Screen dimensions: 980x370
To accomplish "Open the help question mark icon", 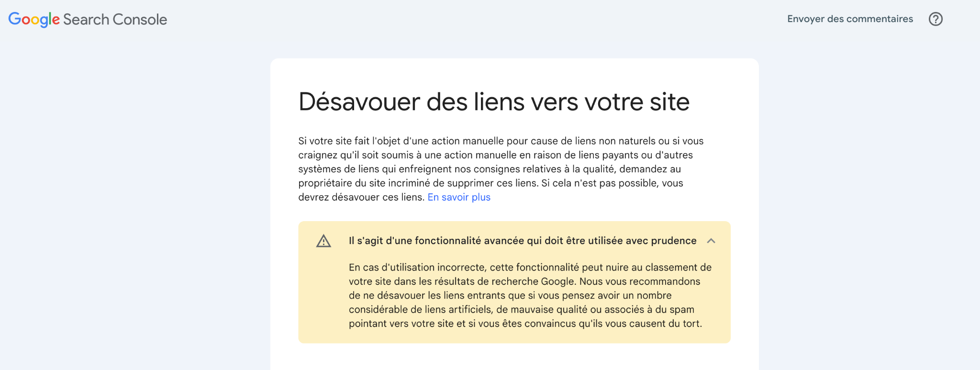I will (x=935, y=19).
